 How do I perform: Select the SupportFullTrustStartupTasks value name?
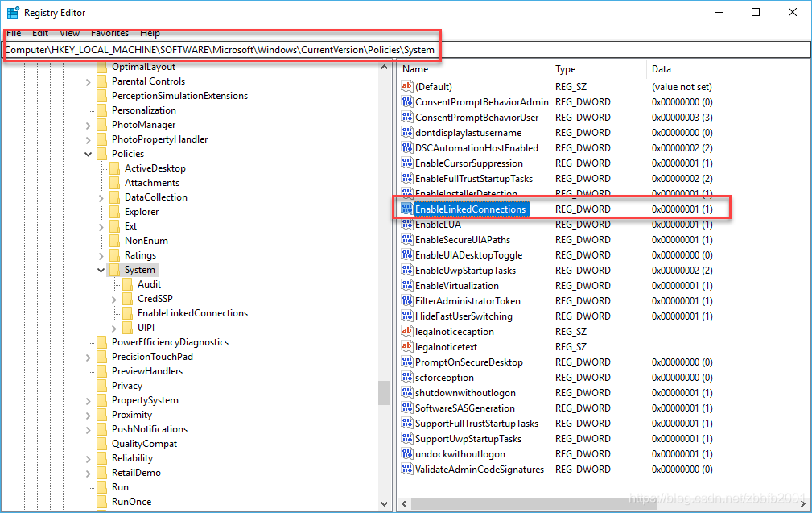[476, 424]
